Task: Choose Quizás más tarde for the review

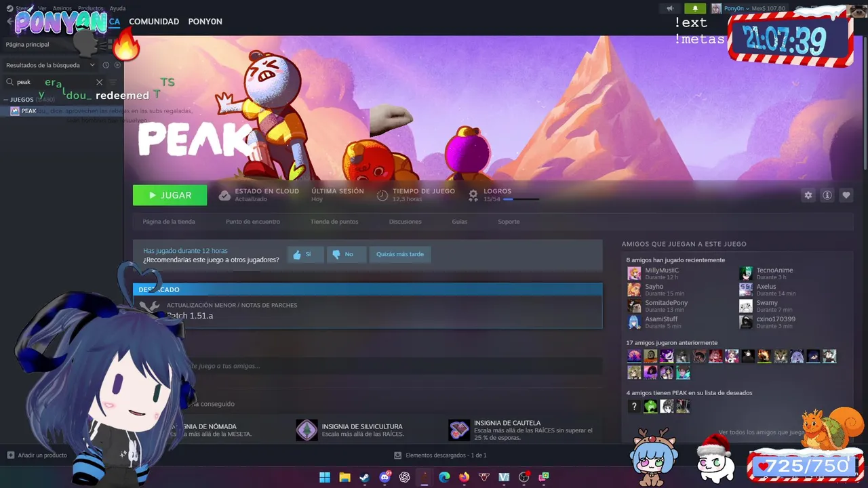Action: [400, 254]
